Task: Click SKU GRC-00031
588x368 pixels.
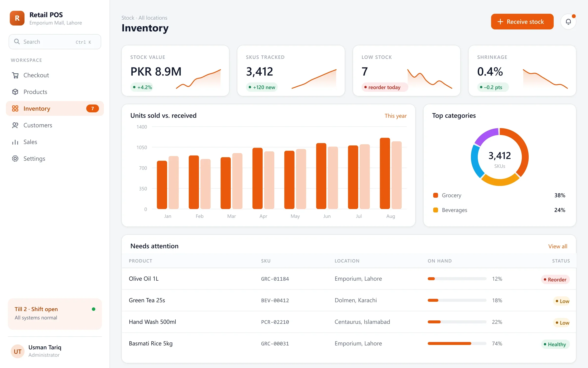Action: [x=275, y=344]
